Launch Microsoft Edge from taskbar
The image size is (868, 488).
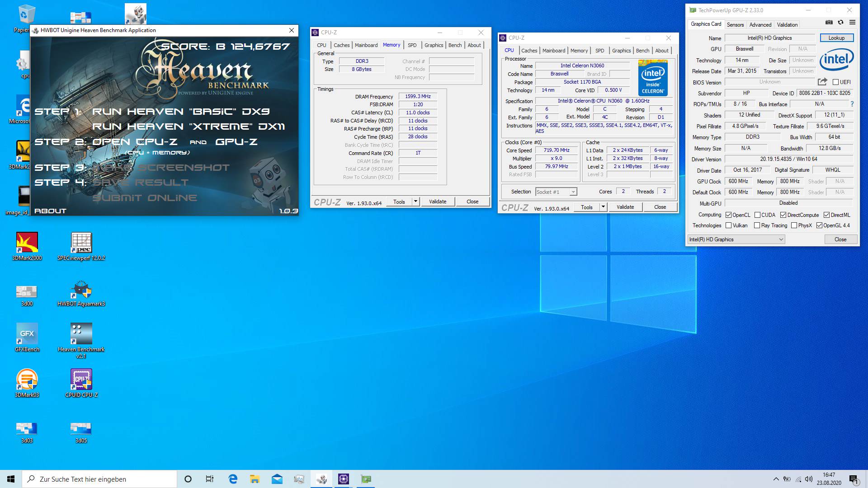coord(233,479)
